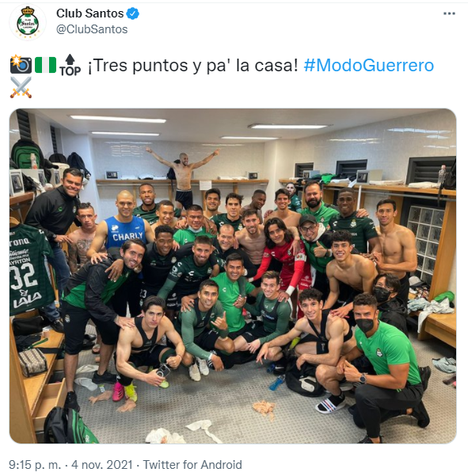Click the shirtless man with arms raised
The width and height of the screenshot is (468, 476).
click(183, 176)
